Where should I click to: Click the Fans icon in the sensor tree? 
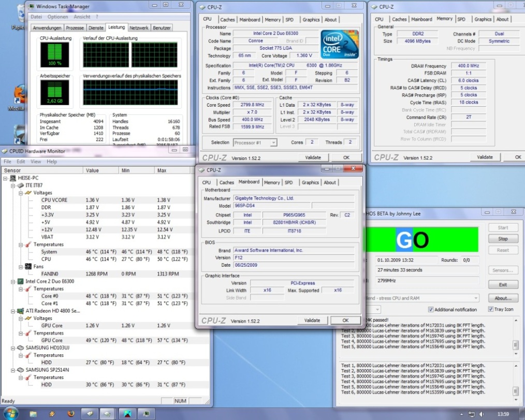point(28,266)
